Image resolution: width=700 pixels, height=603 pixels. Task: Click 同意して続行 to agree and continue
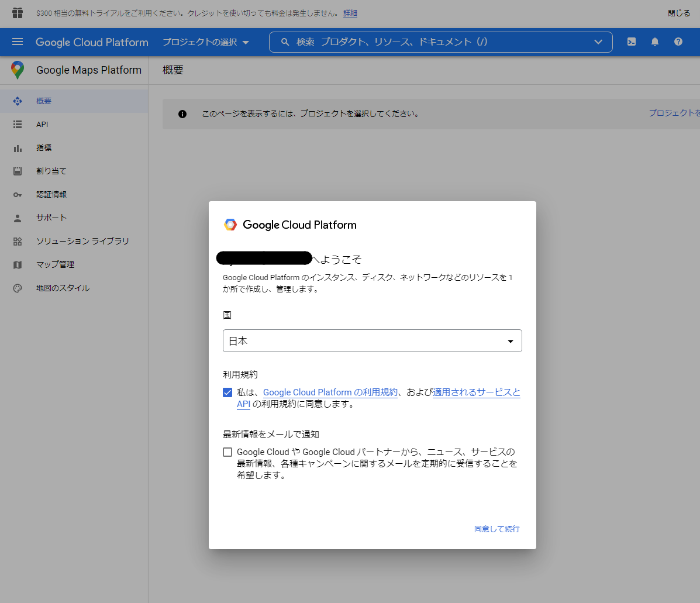(497, 529)
